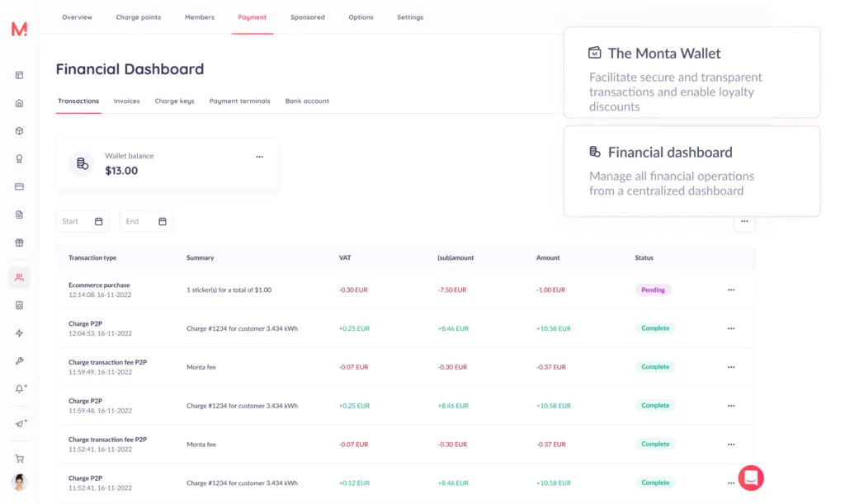Click the Financial dashboard card title
The height and width of the screenshot is (504, 845).
pyautogui.click(x=670, y=153)
